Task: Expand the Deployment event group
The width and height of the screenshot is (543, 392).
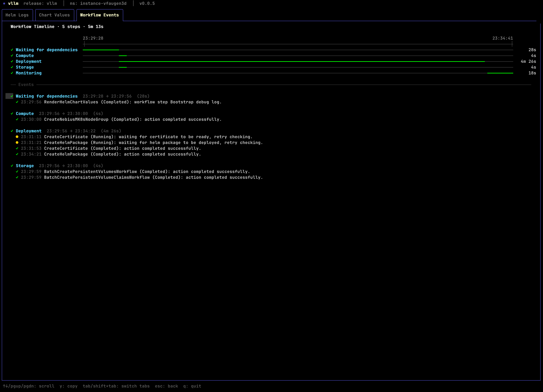Action: [x=29, y=131]
